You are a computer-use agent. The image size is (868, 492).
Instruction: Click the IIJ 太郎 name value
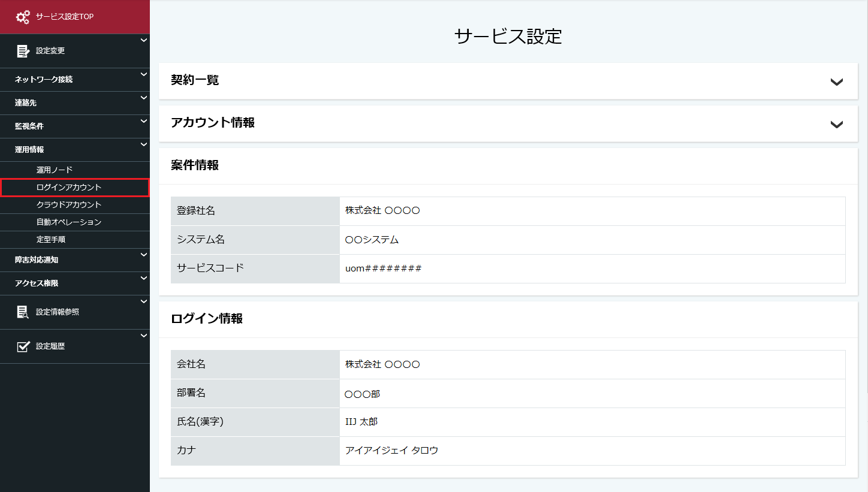pos(361,422)
